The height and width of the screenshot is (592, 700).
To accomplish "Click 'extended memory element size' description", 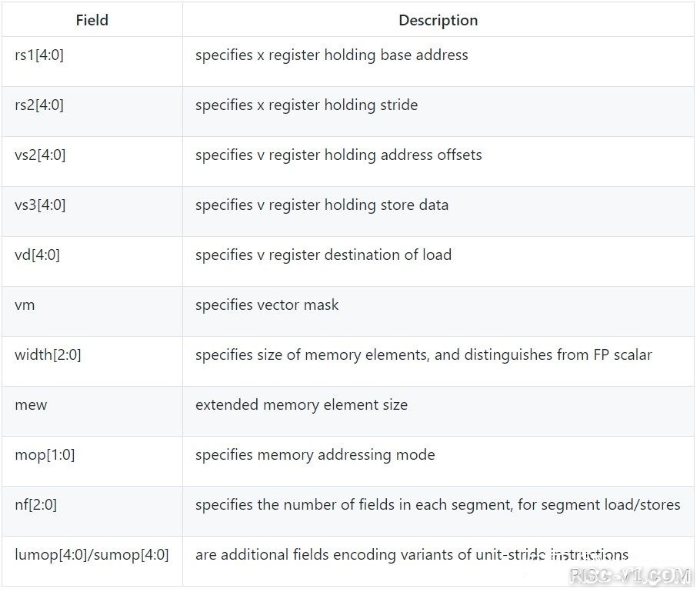I will pos(302,404).
